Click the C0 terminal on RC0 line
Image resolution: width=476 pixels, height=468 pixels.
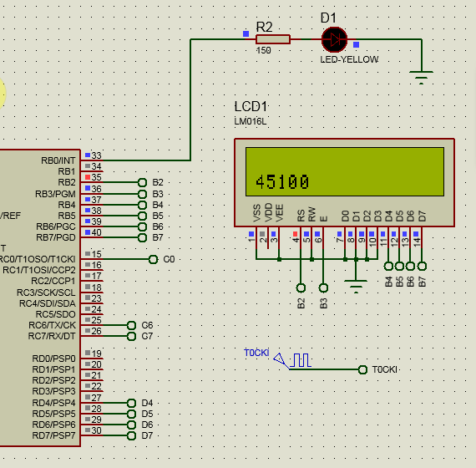pyautogui.click(x=154, y=259)
